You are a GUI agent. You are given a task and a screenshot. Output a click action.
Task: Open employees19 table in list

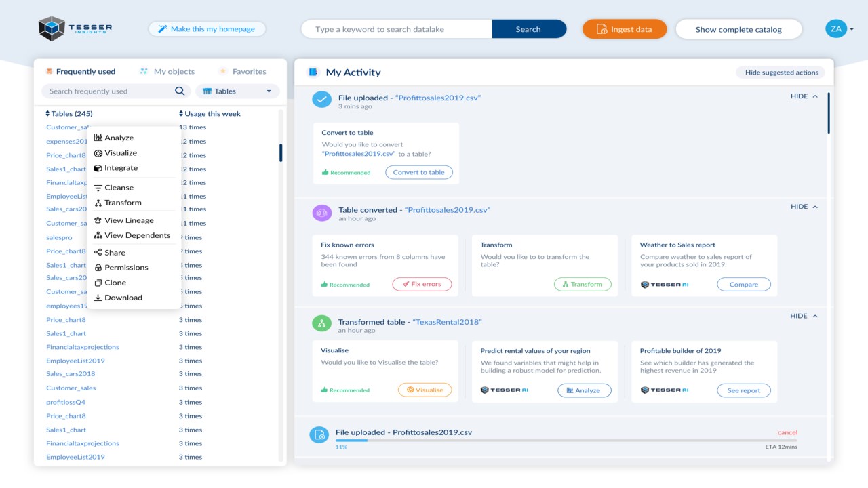click(66, 306)
